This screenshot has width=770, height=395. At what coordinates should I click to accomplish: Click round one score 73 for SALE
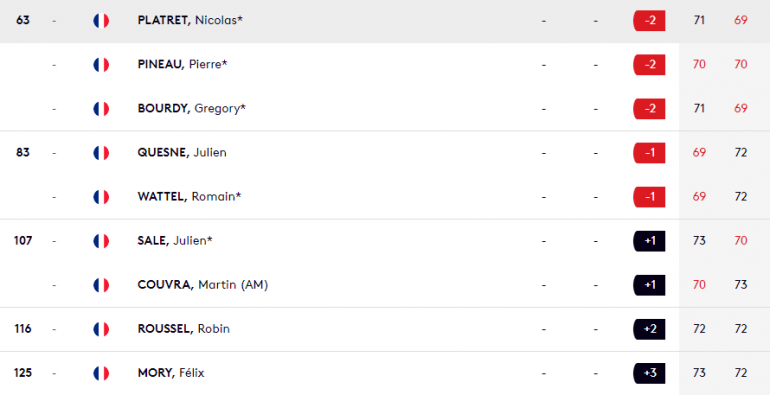699,241
